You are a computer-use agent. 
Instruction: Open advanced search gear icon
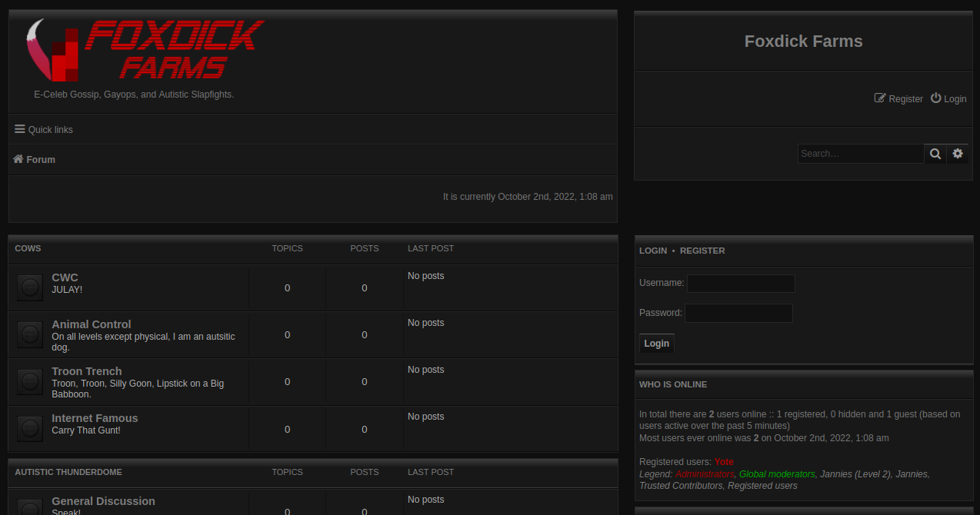tap(958, 154)
